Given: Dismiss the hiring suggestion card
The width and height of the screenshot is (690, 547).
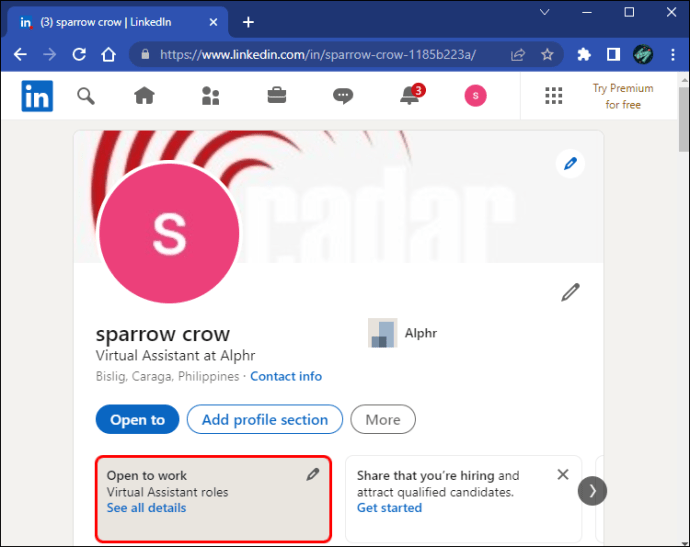Looking at the screenshot, I should coord(563,474).
